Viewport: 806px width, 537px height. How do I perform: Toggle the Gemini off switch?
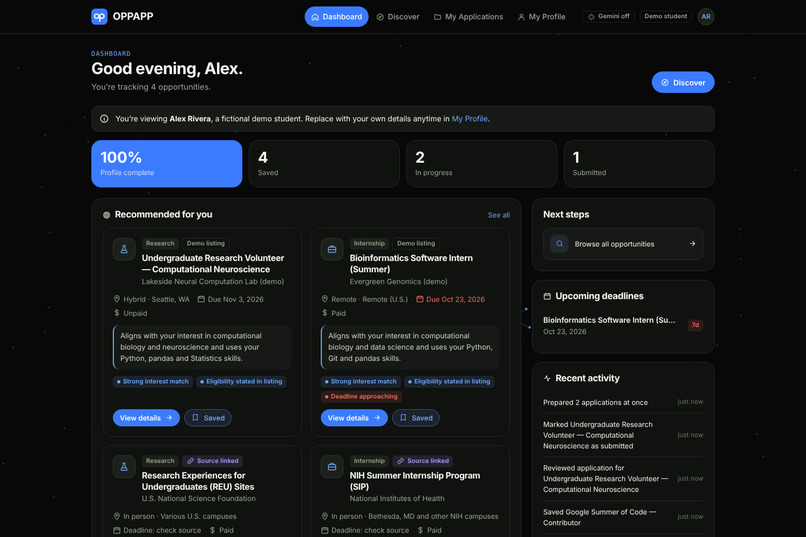pyautogui.click(x=609, y=16)
